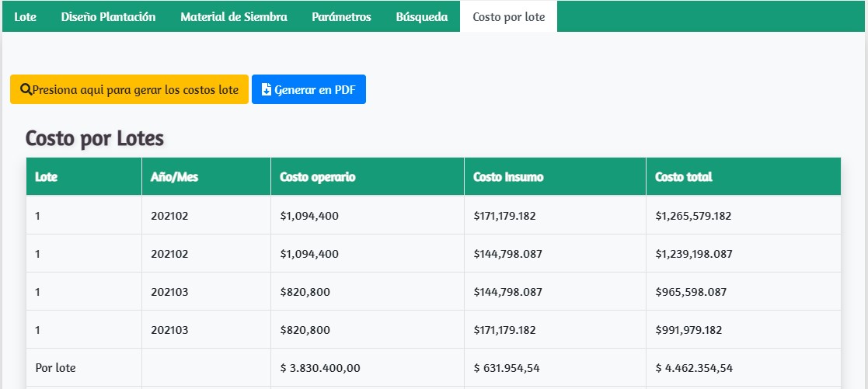Click the magnifier icon on yellow button
The width and height of the screenshot is (868, 389).
coord(26,90)
